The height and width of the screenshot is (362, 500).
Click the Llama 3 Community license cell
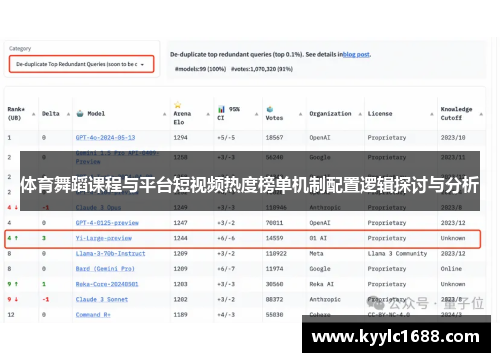tap(397, 253)
